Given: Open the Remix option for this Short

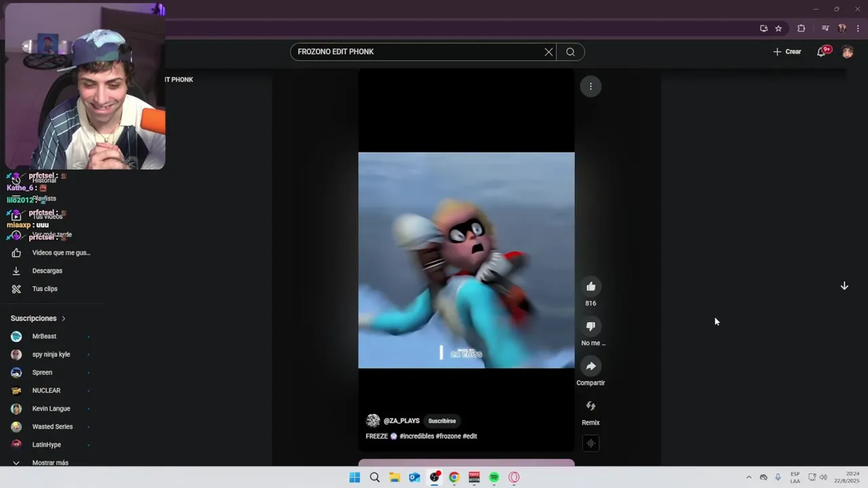Looking at the screenshot, I should coord(591,406).
